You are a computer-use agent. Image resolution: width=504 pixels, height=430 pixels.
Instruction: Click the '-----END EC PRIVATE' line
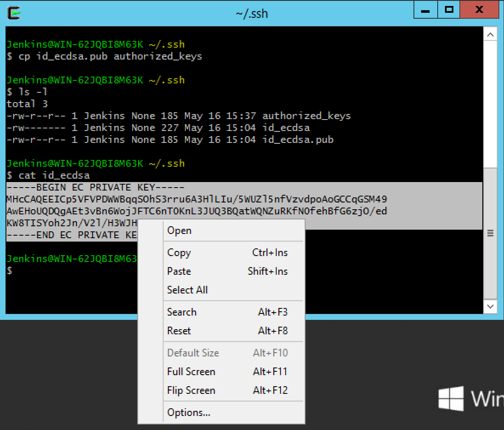tap(72, 235)
